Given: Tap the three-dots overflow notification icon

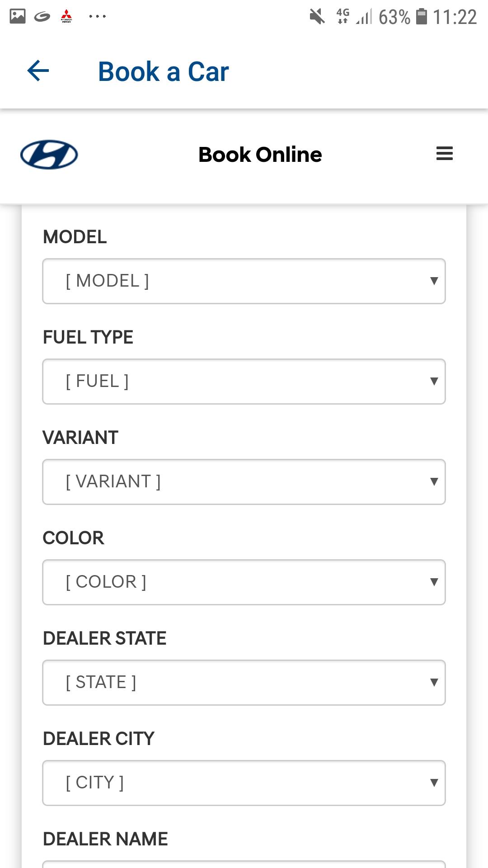Looking at the screenshot, I should pos(97,16).
